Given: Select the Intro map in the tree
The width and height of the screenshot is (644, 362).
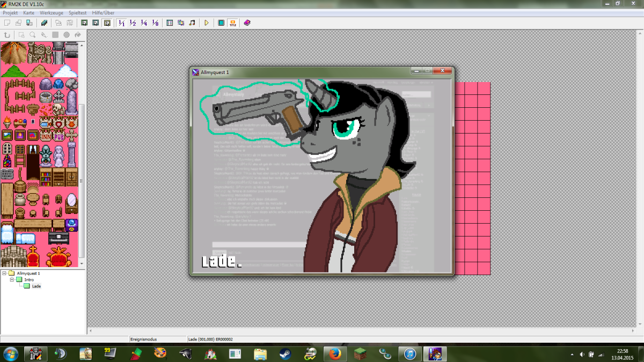Looking at the screenshot, I should click(x=29, y=279).
